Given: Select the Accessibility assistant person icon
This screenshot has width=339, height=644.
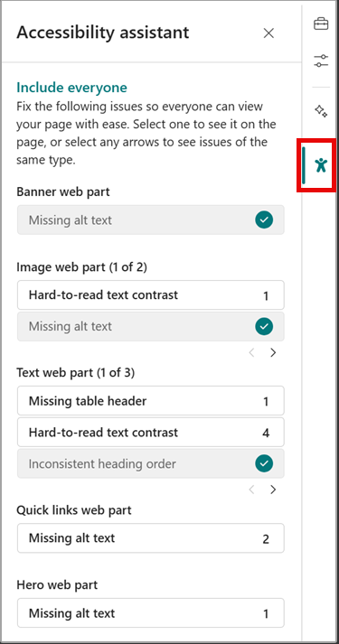Looking at the screenshot, I should click(321, 165).
